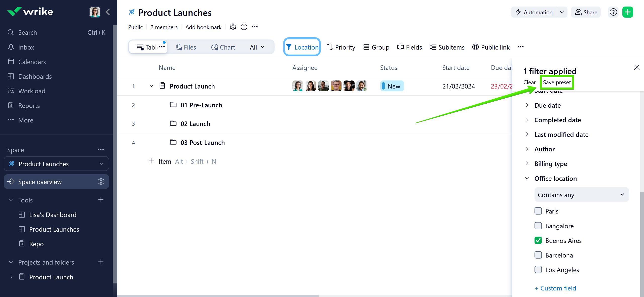Viewport: 644px width, 297px height.
Task: Open the Inbox bell icon
Action: click(11, 47)
